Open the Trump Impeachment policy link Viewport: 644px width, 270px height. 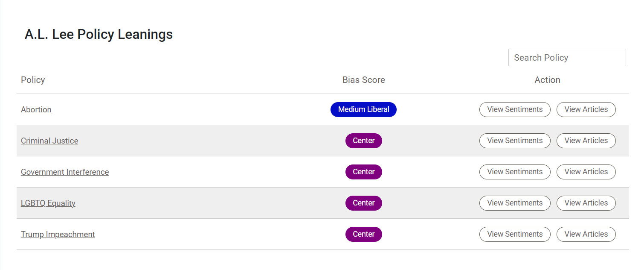[x=58, y=234]
